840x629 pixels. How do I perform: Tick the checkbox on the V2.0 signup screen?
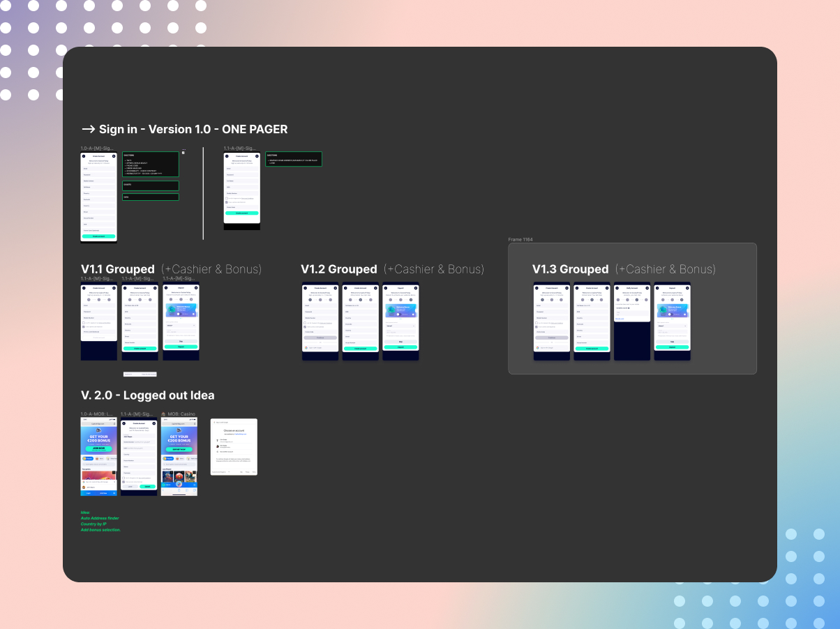123,478
